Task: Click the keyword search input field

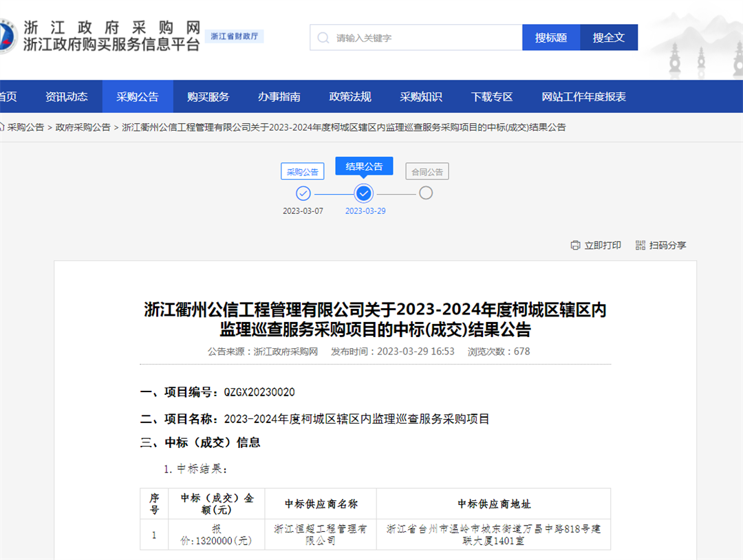Action: click(x=413, y=37)
